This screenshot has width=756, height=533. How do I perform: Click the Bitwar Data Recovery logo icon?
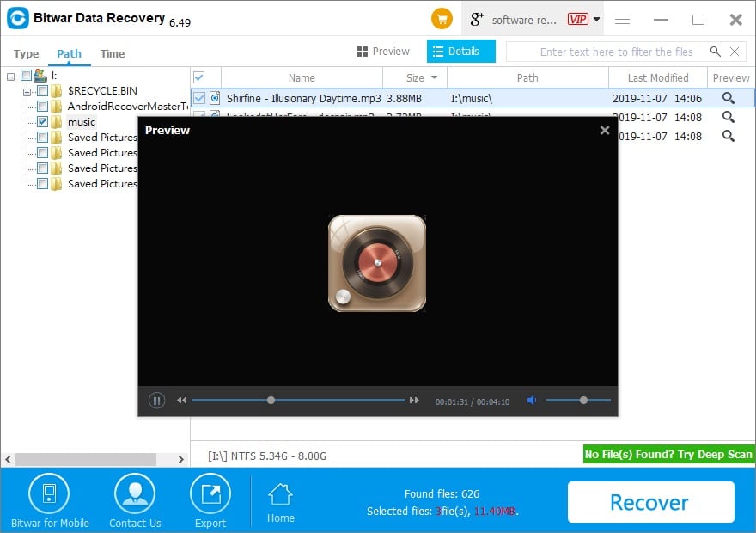[18, 18]
